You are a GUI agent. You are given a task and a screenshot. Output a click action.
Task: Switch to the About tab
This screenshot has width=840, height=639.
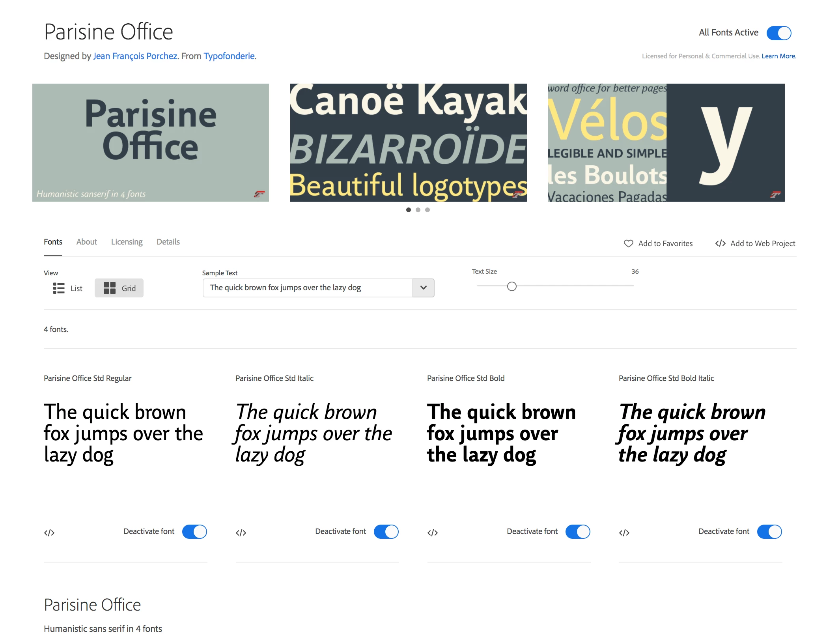(87, 242)
